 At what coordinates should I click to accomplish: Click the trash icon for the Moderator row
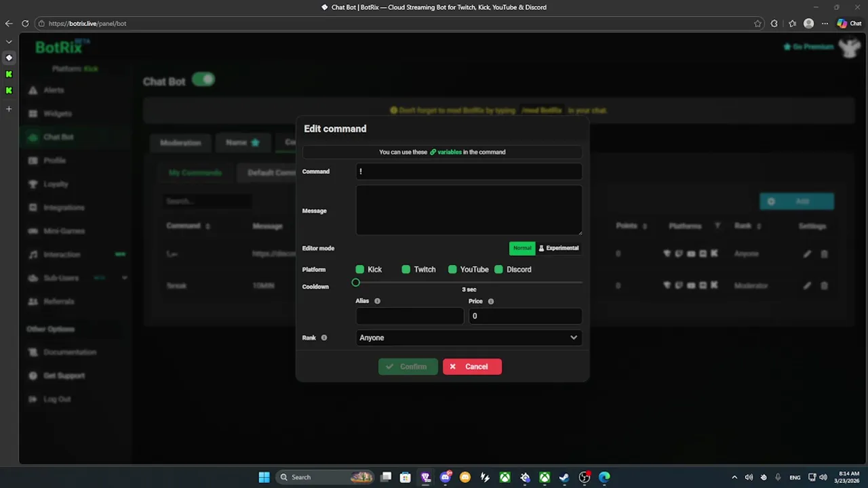click(825, 286)
